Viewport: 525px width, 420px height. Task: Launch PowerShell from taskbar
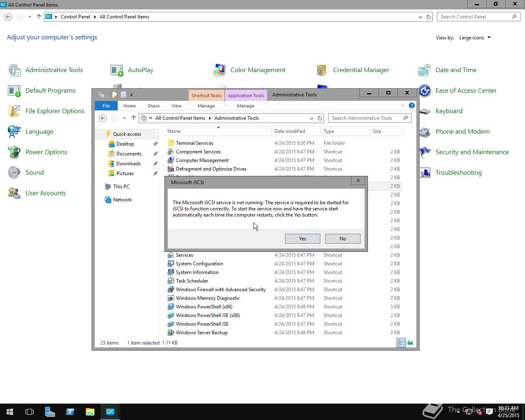(x=70, y=412)
